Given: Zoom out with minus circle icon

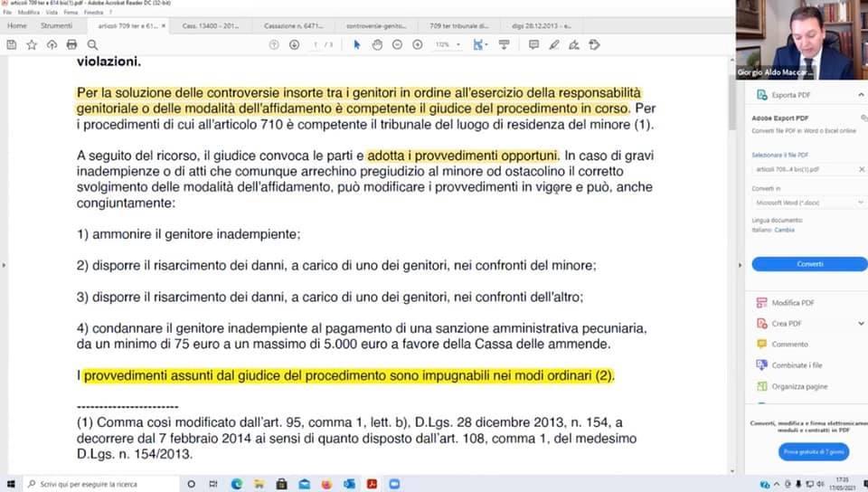Looking at the screenshot, I should tap(397, 45).
